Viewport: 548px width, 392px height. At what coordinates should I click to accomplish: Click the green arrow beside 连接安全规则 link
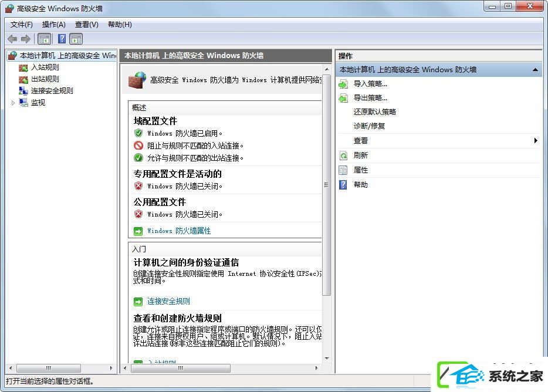[138, 302]
